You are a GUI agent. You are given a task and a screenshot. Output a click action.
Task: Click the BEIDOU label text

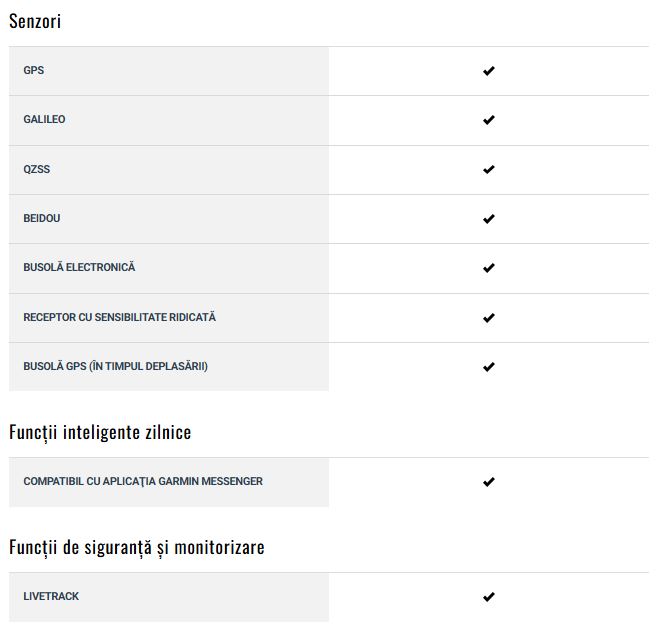click(42, 219)
